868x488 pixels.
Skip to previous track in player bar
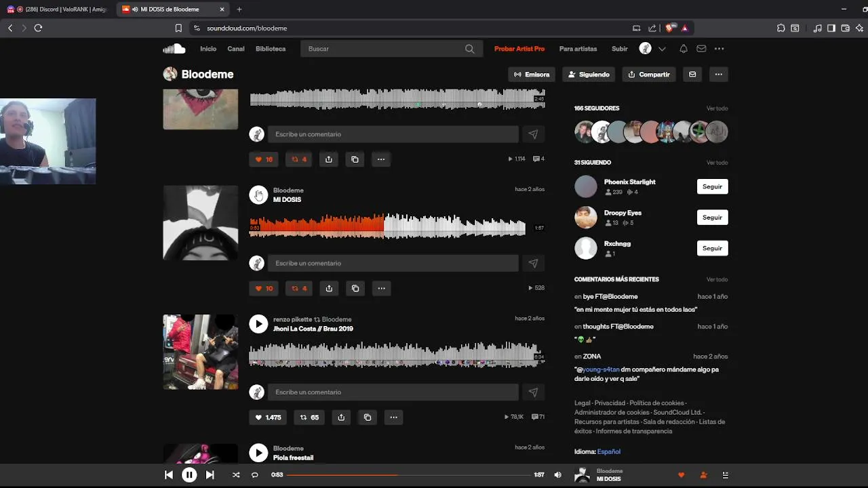[169, 475]
